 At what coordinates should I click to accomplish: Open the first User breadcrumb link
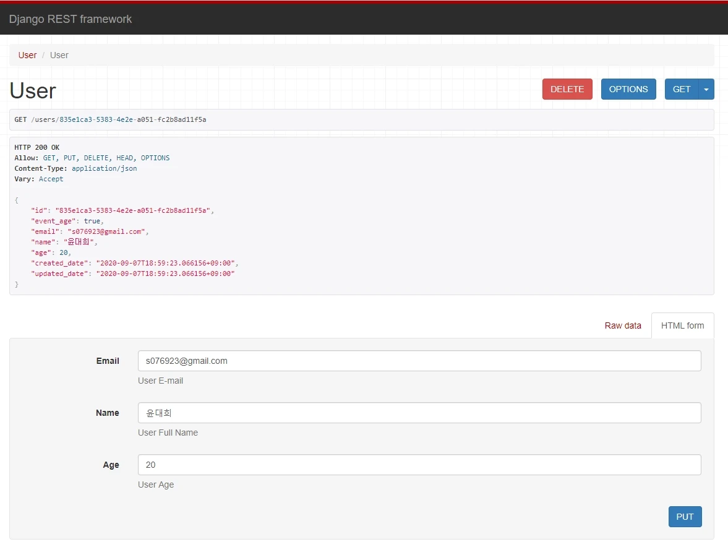(27, 55)
